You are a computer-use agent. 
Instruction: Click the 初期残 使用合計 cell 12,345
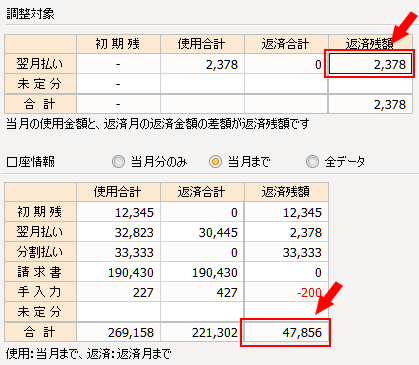pos(118,212)
